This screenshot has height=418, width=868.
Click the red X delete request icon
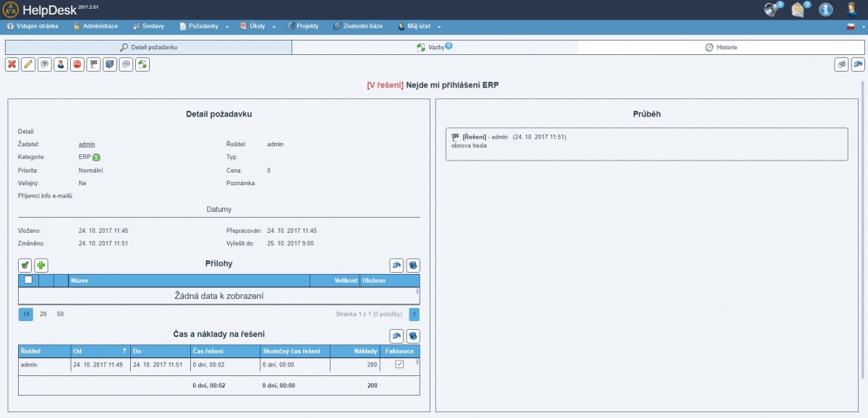[x=12, y=64]
